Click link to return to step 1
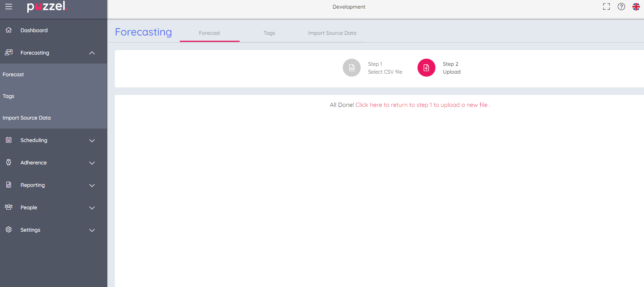Screen dimensions: 644x287 pyautogui.click(x=421, y=105)
